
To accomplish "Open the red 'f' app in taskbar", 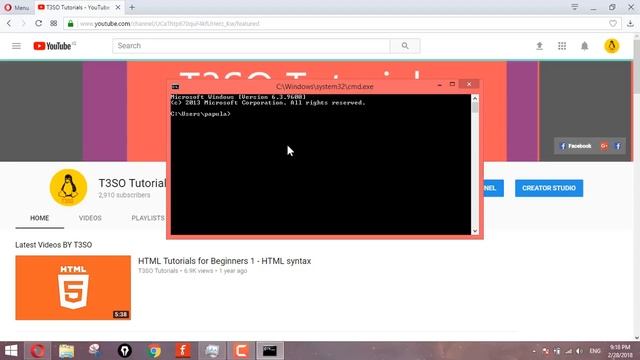I will point(183,351).
